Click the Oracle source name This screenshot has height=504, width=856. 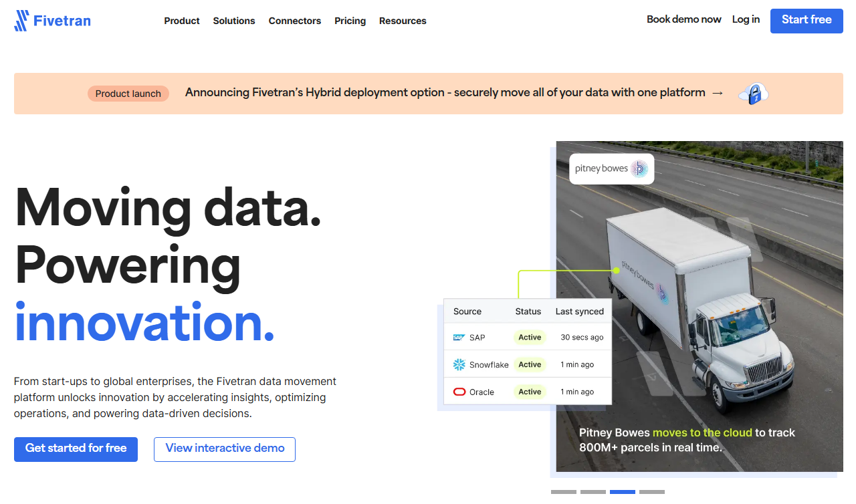pyautogui.click(x=481, y=392)
